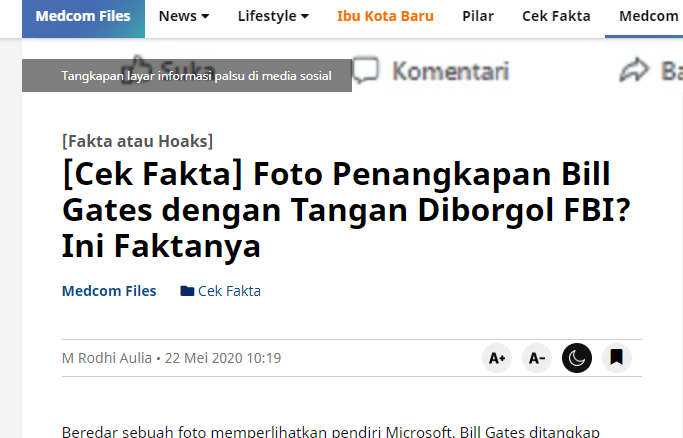Click author name M Rodhi Aulia

click(x=107, y=358)
